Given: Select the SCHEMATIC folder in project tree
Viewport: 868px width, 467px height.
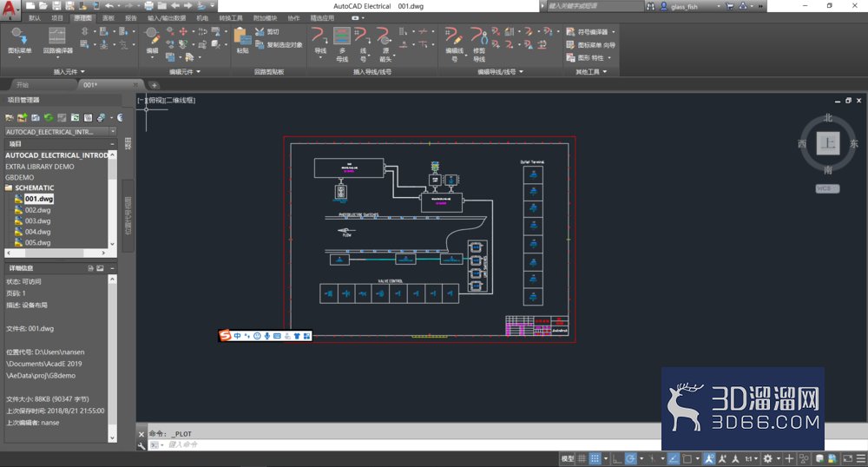Looking at the screenshot, I should (x=35, y=187).
